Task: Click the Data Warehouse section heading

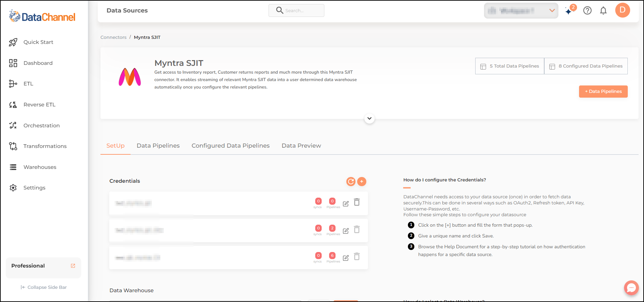Action: click(132, 291)
